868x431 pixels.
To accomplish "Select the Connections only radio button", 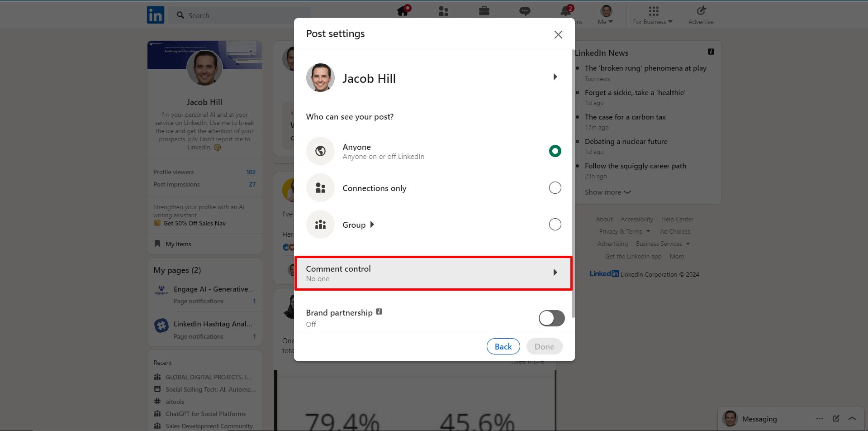I will (555, 187).
